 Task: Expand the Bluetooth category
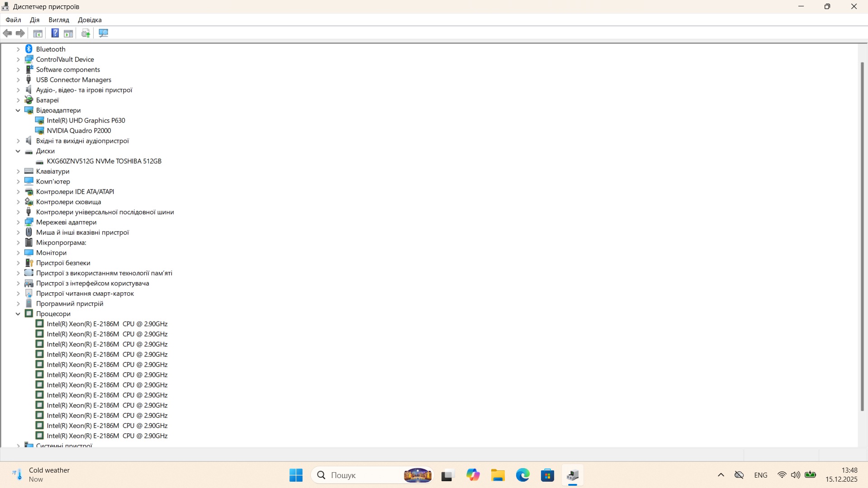pos(18,49)
